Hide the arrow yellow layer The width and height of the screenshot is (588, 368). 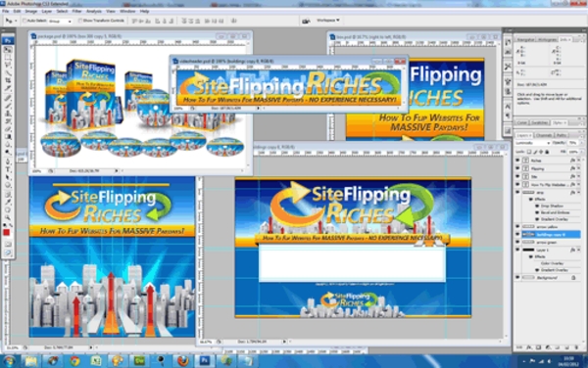tap(517, 226)
